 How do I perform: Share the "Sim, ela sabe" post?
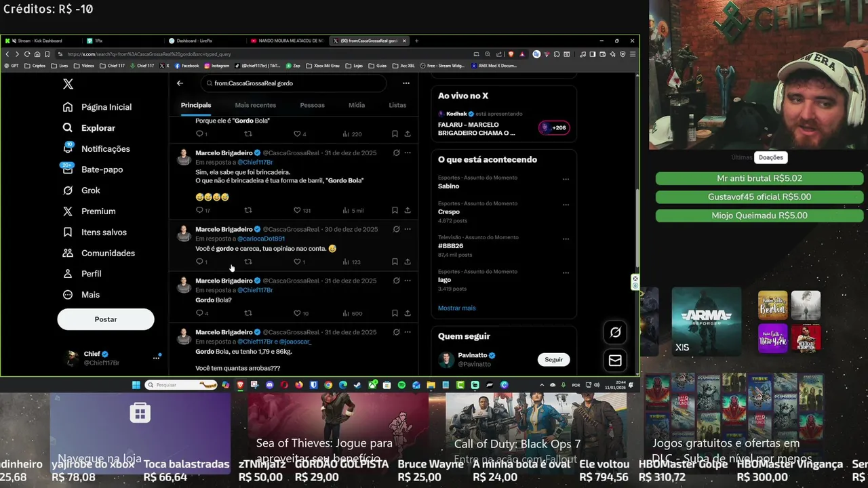pyautogui.click(x=408, y=210)
